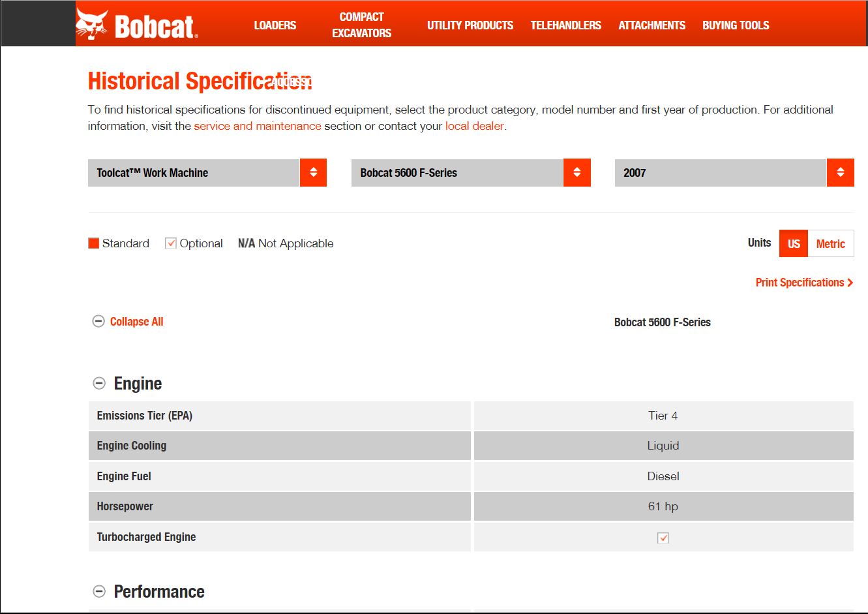The height and width of the screenshot is (614, 868).
Task: Click the orange Standard legend swatch
Action: point(93,243)
